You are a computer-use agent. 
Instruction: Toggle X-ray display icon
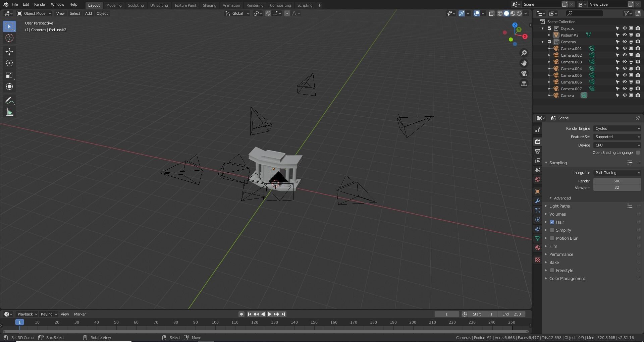(492, 13)
